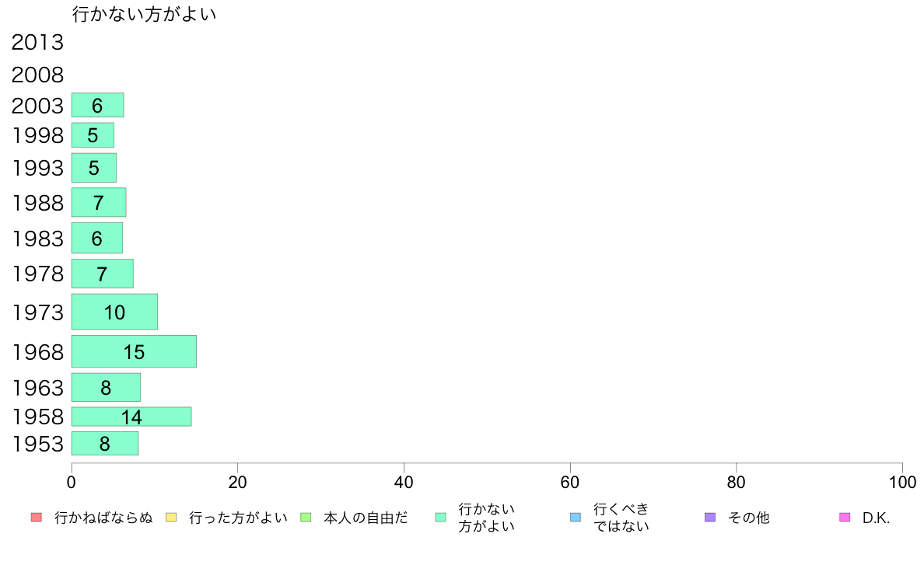
Task: Select the 1958 bar showing 14
Action: (x=131, y=417)
